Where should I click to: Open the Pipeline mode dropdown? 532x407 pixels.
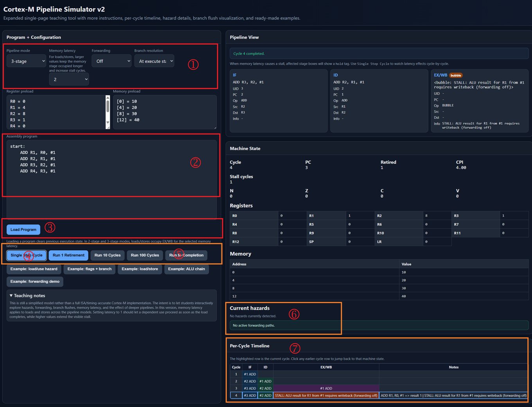[x=26, y=61]
